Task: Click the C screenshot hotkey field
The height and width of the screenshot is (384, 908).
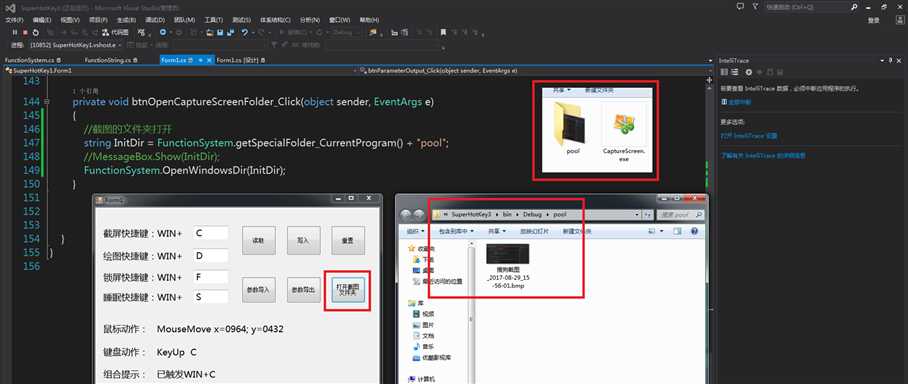Action: coord(211,233)
